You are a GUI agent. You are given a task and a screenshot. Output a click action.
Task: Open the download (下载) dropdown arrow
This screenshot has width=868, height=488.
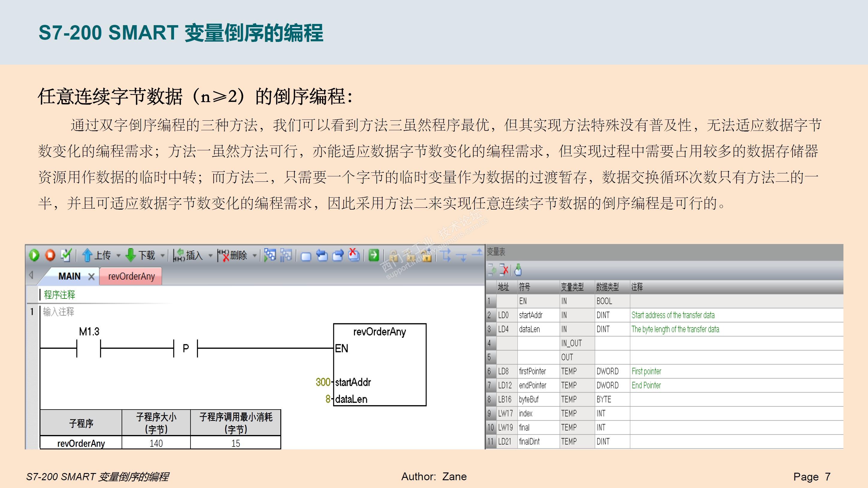(162, 256)
